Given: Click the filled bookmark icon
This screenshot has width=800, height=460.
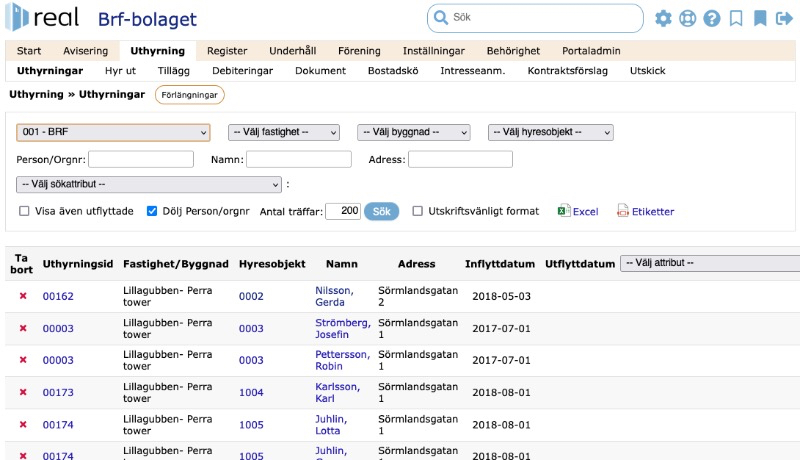Looking at the screenshot, I should (x=760, y=18).
